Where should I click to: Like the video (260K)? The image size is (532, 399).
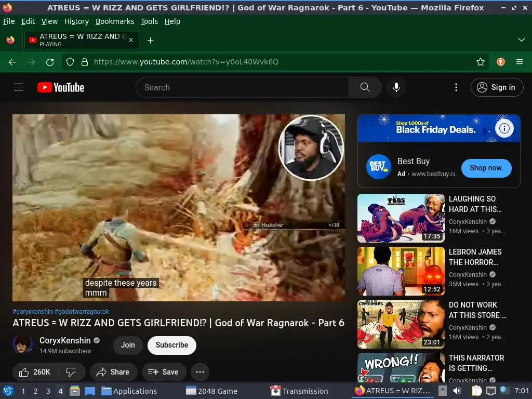click(35, 372)
